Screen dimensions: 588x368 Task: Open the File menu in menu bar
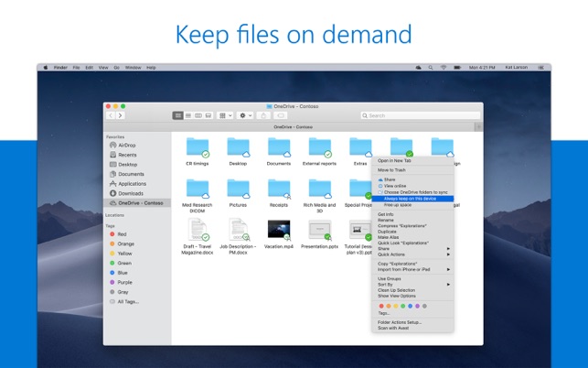pyautogui.click(x=76, y=68)
